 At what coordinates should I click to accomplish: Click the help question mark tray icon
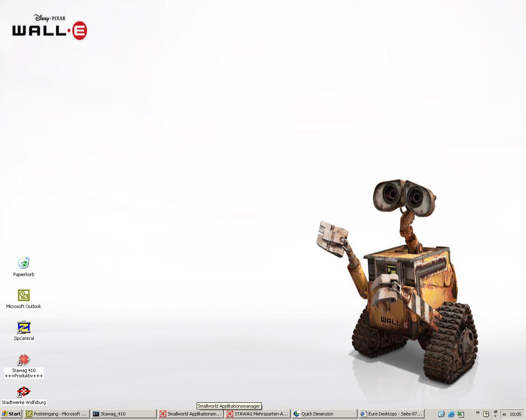point(486,414)
